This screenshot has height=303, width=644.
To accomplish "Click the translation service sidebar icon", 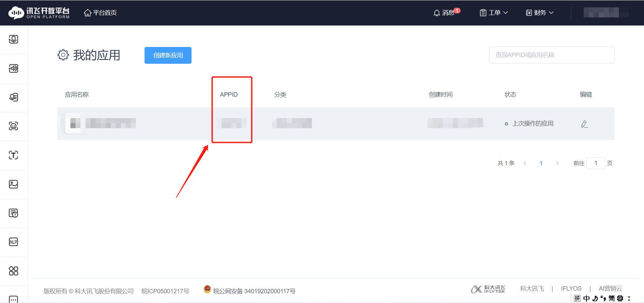I will click(x=13, y=97).
